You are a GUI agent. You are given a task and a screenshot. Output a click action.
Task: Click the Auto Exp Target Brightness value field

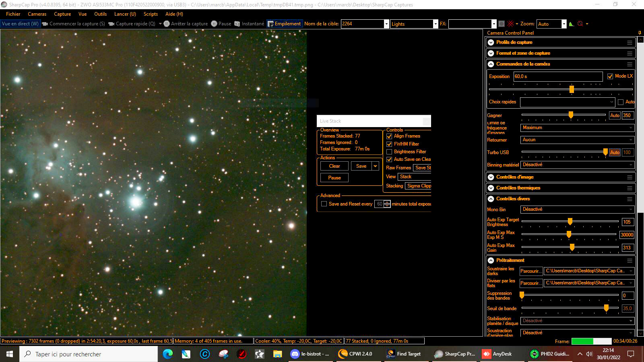tap(628, 222)
